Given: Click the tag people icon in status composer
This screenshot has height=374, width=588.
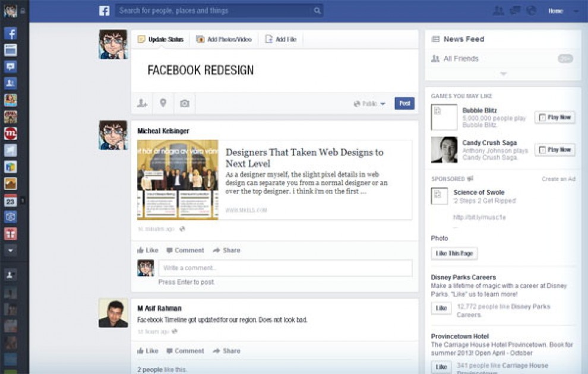Looking at the screenshot, I should coord(142,103).
